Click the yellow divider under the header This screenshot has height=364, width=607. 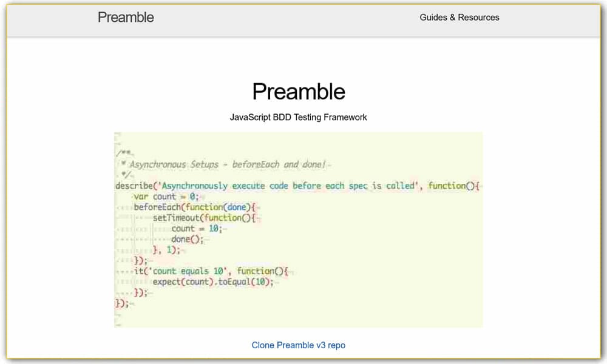pyautogui.click(x=303, y=35)
